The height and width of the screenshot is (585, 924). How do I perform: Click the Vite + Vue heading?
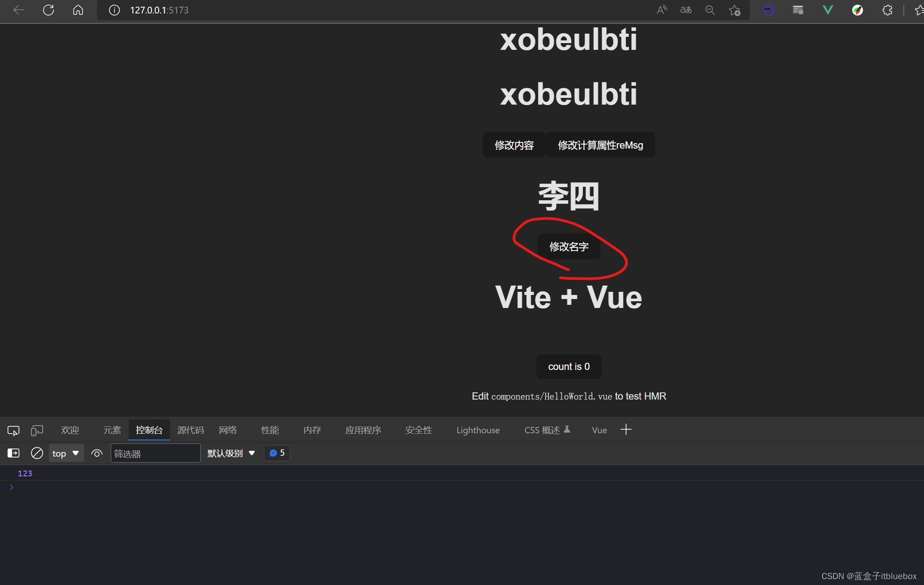coord(569,297)
